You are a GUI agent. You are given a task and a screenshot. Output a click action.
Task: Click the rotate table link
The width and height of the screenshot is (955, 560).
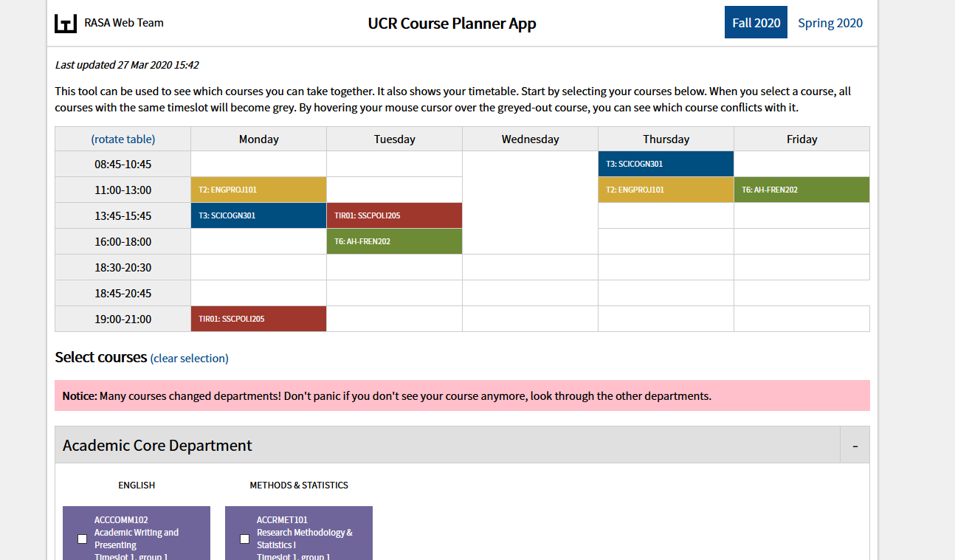coord(123,139)
